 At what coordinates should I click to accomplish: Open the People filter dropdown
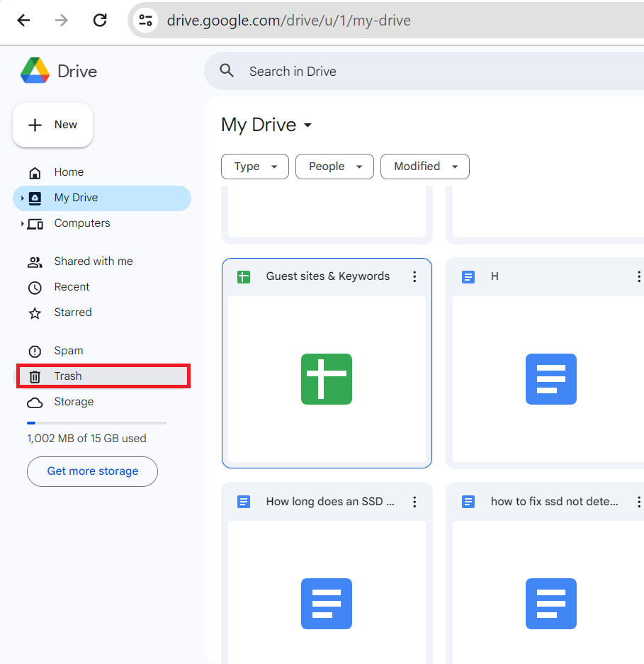coord(334,167)
